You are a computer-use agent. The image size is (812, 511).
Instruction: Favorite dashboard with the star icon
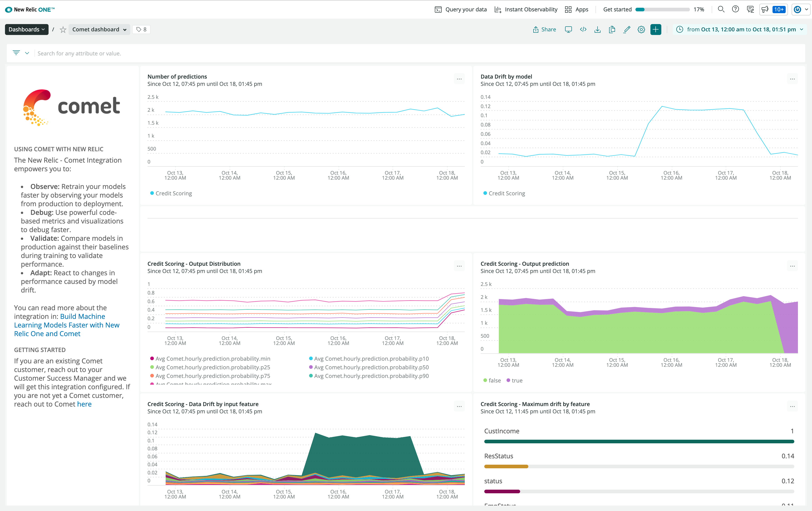pos(63,30)
